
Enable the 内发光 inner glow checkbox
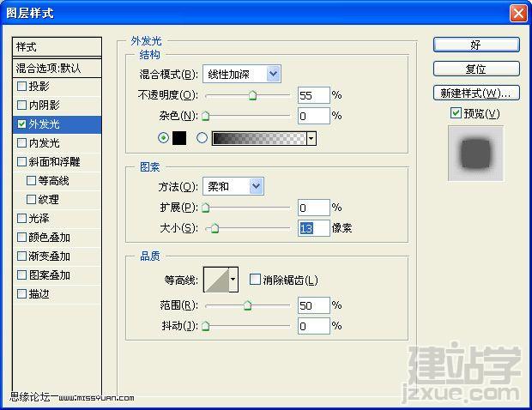pos(21,142)
